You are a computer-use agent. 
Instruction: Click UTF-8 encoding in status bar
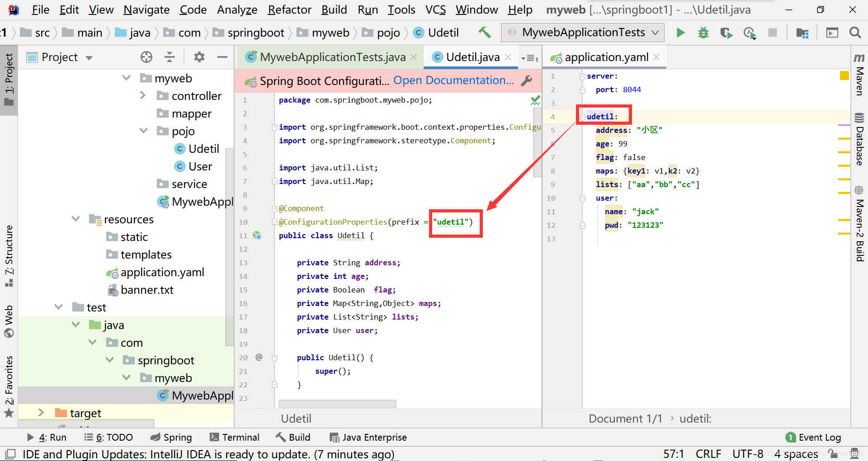tap(747, 454)
